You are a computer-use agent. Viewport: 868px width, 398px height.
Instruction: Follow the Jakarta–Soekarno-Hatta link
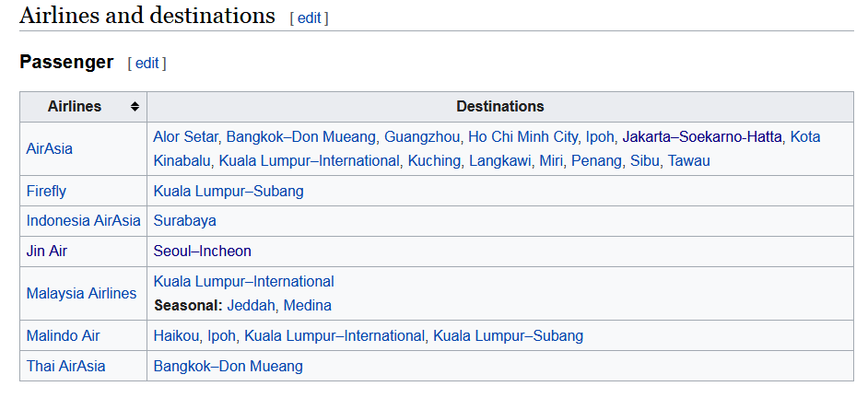tap(702, 136)
